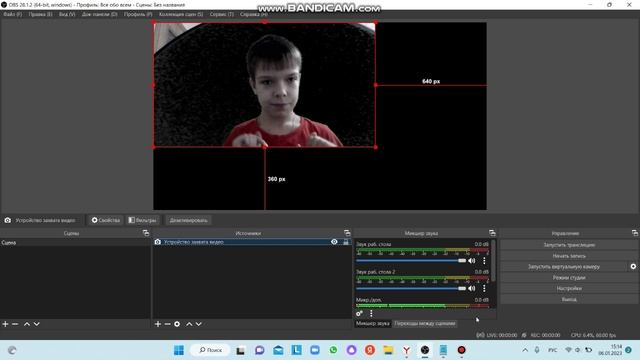The image size is (640, 360).
Task: Move the selected source up in the list
Action: pyautogui.click(x=189, y=324)
